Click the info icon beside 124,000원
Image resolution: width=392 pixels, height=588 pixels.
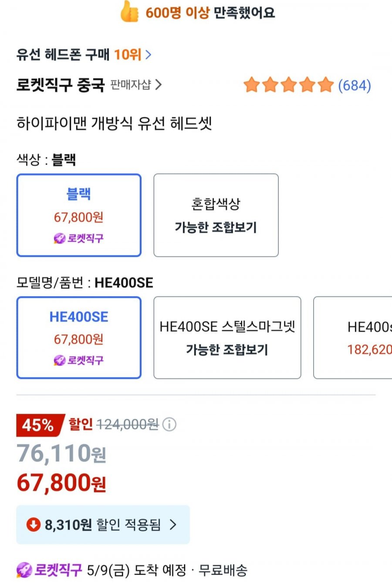169,424
